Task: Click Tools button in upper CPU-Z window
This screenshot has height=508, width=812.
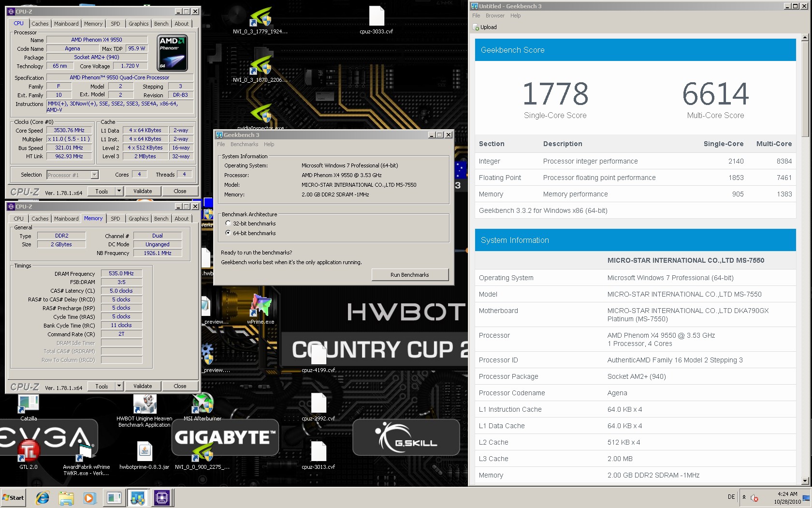Action: (101, 191)
